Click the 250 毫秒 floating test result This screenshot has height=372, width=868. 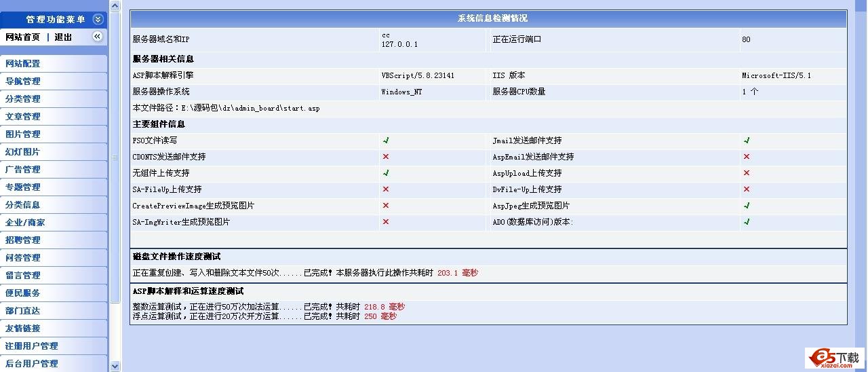380,316
